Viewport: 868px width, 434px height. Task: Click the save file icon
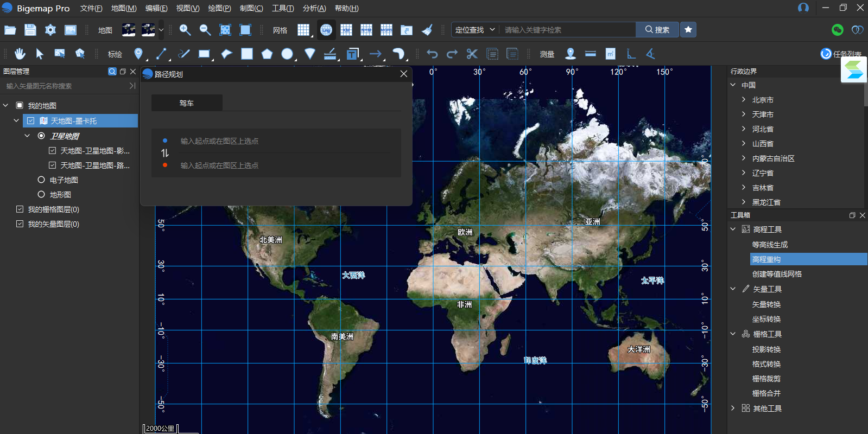30,30
